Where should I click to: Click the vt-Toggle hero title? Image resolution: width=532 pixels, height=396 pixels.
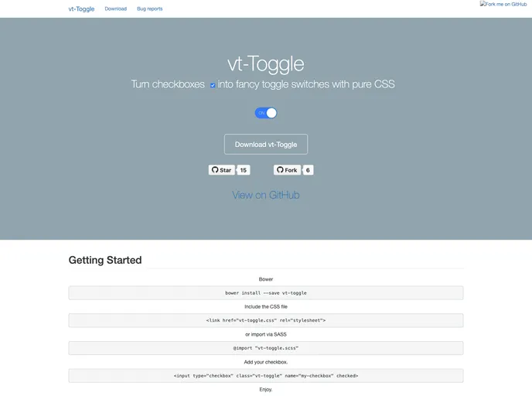point(266,63)
